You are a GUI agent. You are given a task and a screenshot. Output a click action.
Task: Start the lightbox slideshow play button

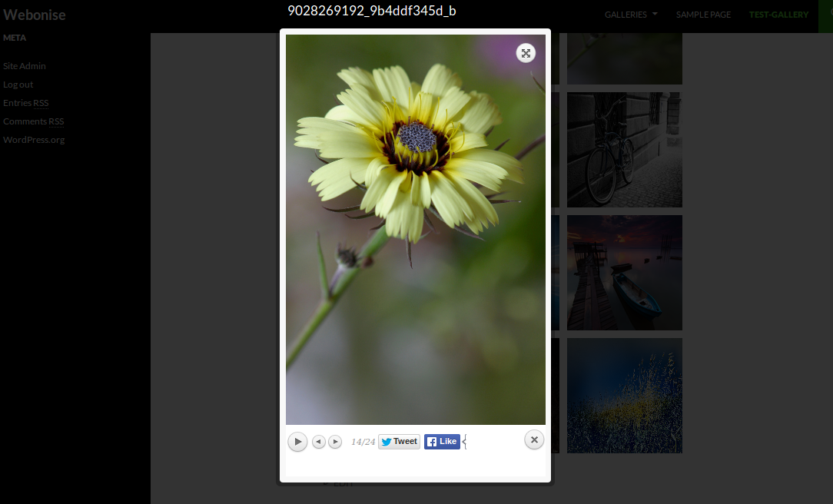297,442
